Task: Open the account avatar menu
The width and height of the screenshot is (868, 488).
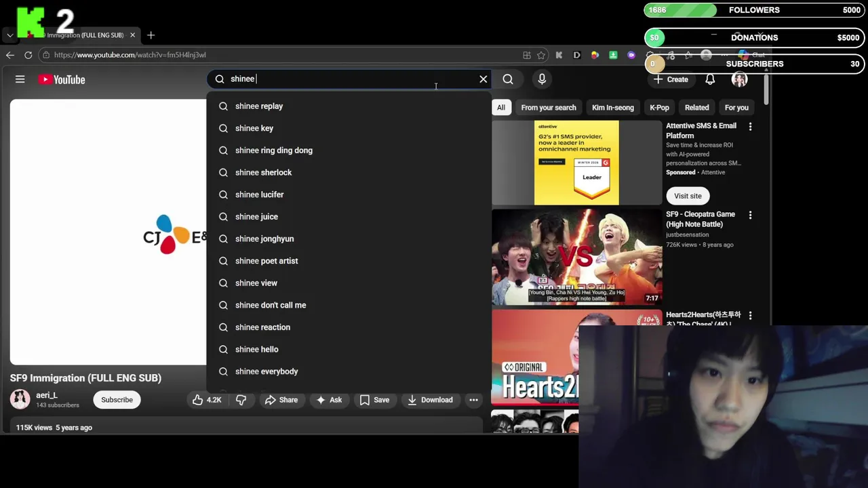Action: pyautogui.click(x=739, y=79)
